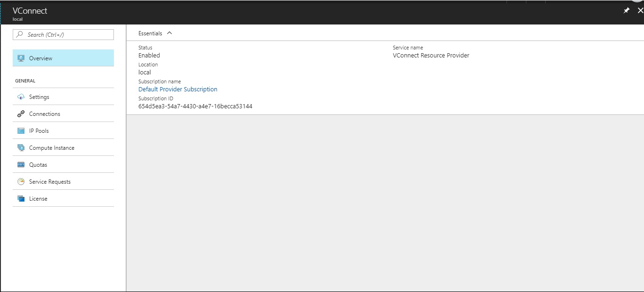Open the Service Requests menu label
Viewport: 644px width, 292px height.
coord(49,182)
